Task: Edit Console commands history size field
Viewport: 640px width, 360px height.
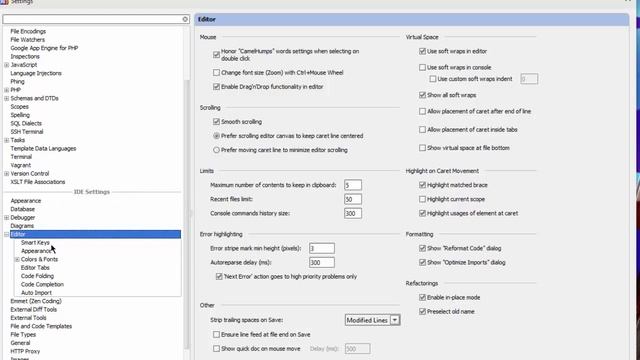Action: tap(353, 213)
